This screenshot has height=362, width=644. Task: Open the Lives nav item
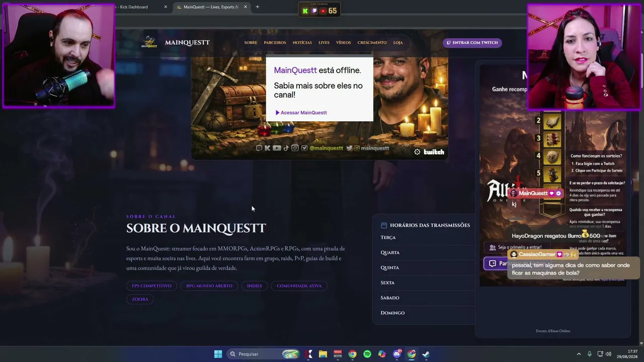(x=324, y=43)
